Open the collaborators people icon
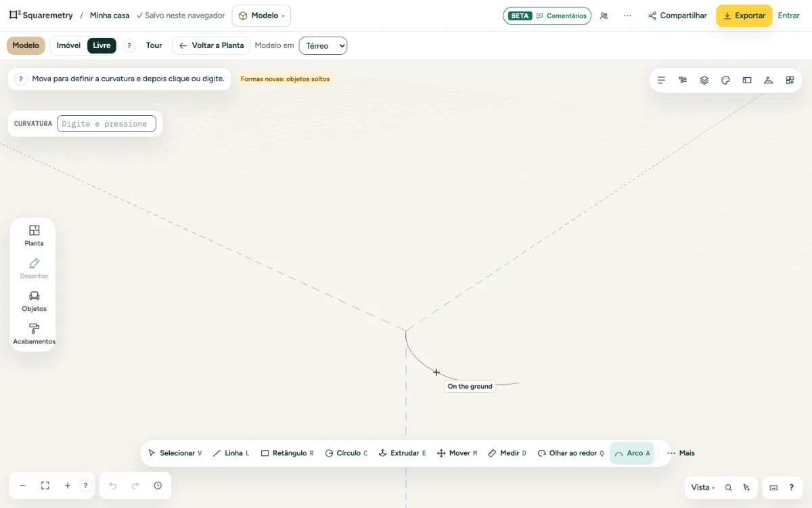812x508 pixels. [x=604, y=16]
